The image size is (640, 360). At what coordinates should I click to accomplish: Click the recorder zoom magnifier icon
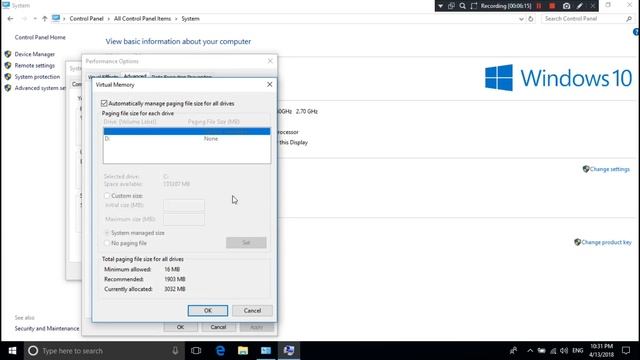(x=462, y=6)
